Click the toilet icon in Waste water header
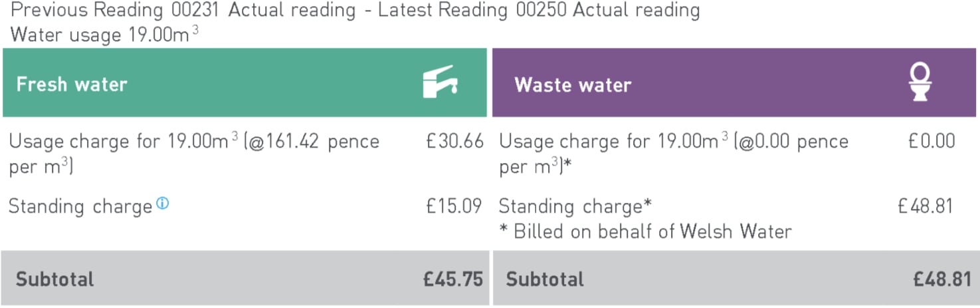 [x=920, y=82]
